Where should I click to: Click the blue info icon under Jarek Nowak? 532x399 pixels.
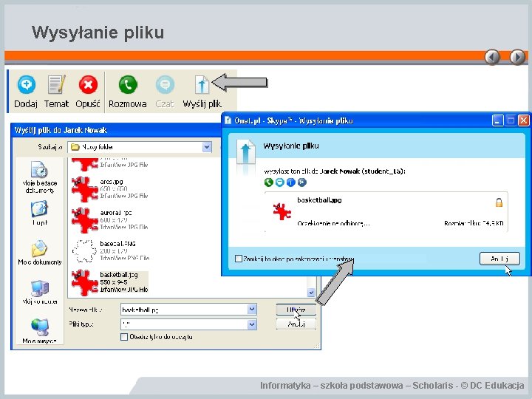coord(291,183)
